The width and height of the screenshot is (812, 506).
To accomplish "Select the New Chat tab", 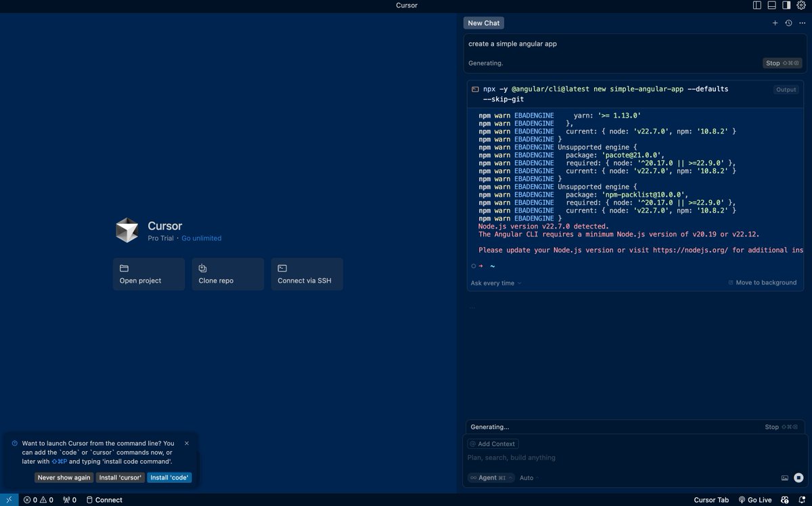I will pyautogui.click(x=484, y=23).
